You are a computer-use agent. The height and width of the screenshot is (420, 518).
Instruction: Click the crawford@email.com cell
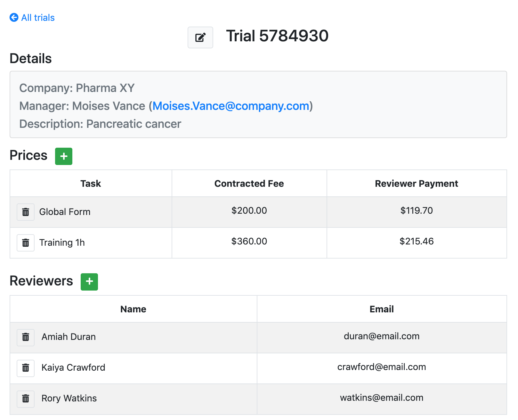[382, 367]
